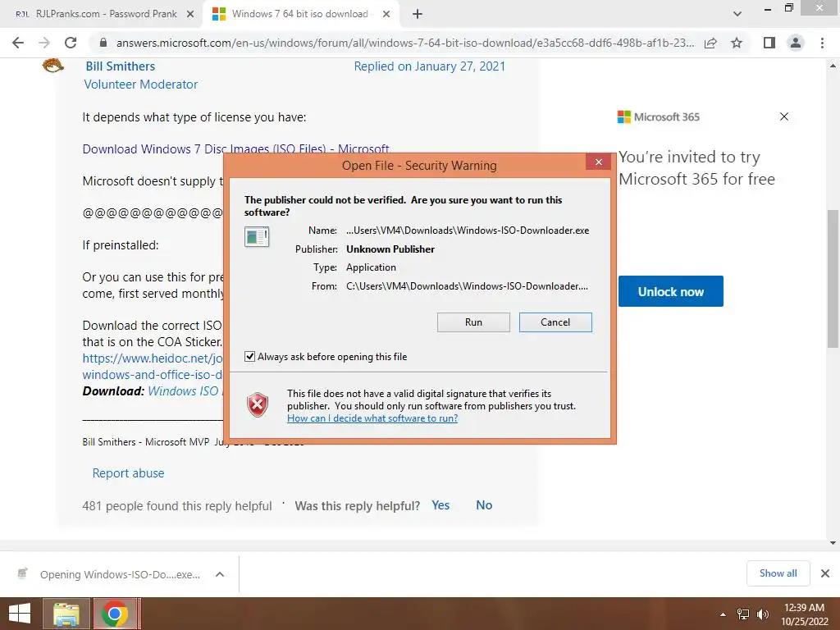
Task: Click the scrollbar up arrow
Action: [833, 66]
